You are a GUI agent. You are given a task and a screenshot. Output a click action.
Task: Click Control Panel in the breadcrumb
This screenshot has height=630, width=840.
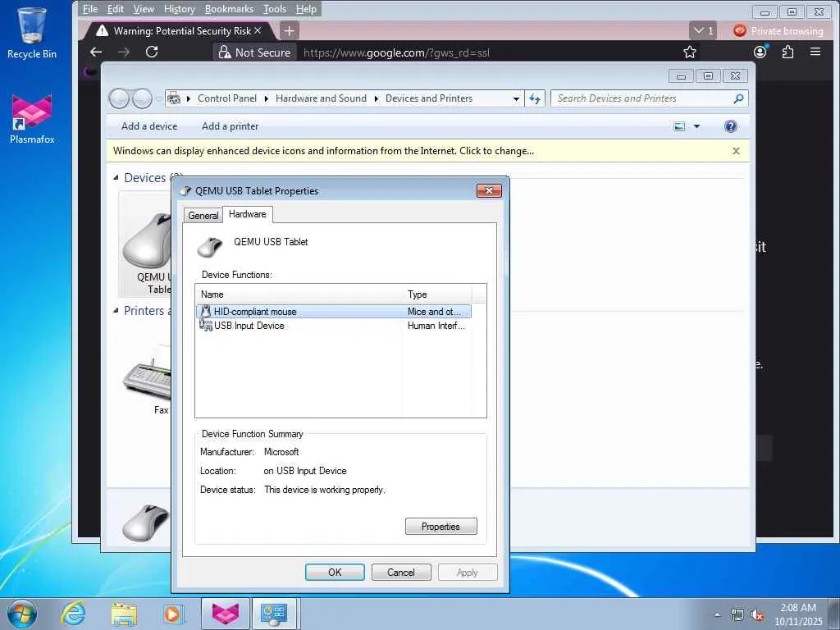tap(227, 98)
